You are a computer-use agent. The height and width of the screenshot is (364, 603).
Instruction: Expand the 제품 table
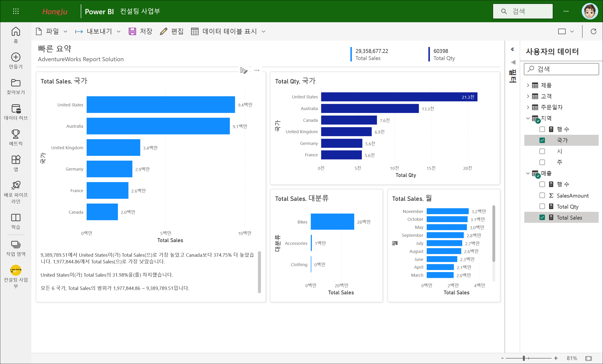pos(528,85)
